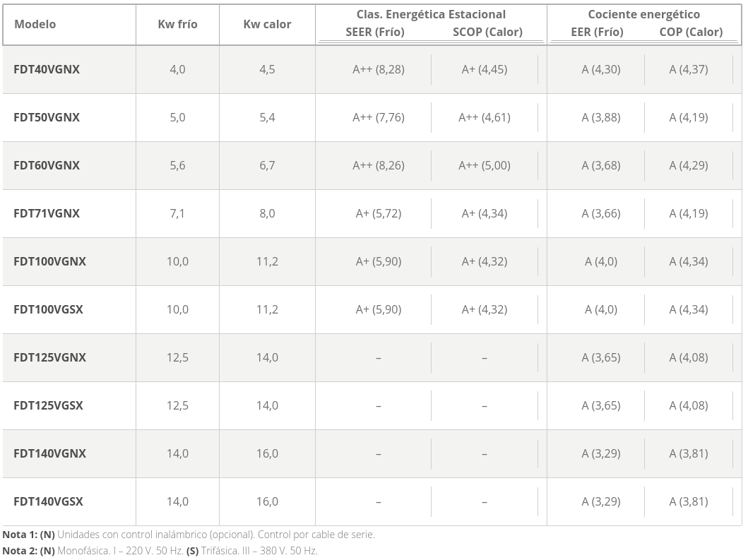Click the SEER (Frío) subheader
Viewport: 748px width, 560px height.
point(375,32)
